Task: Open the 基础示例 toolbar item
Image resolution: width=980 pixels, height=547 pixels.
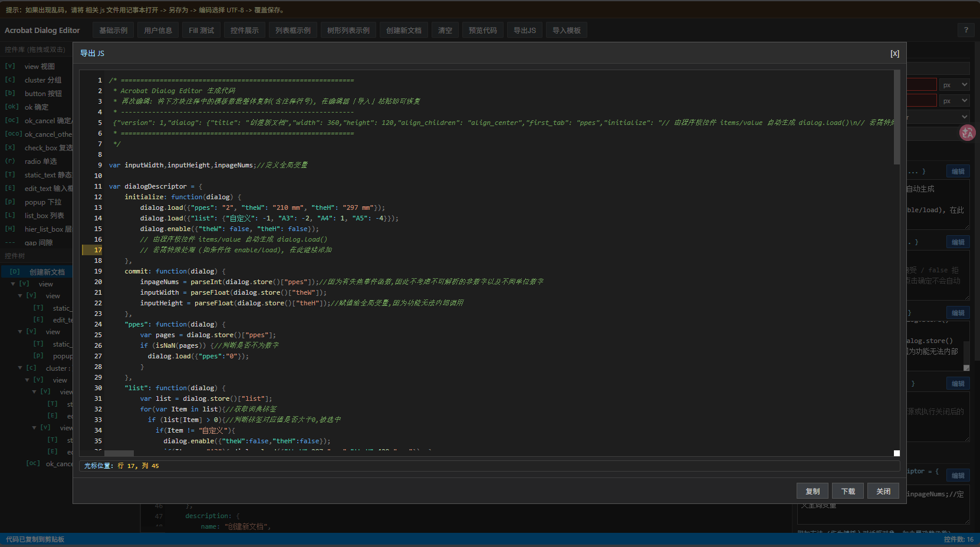Action: click(113, 30)
